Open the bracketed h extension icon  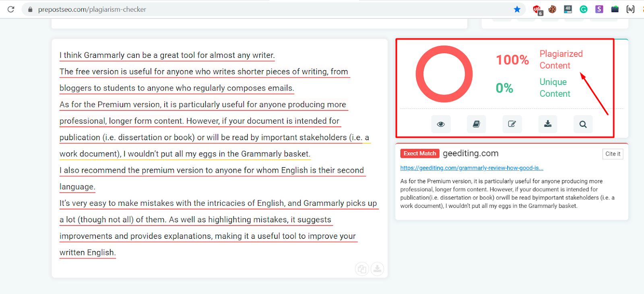tap(630, 9)
